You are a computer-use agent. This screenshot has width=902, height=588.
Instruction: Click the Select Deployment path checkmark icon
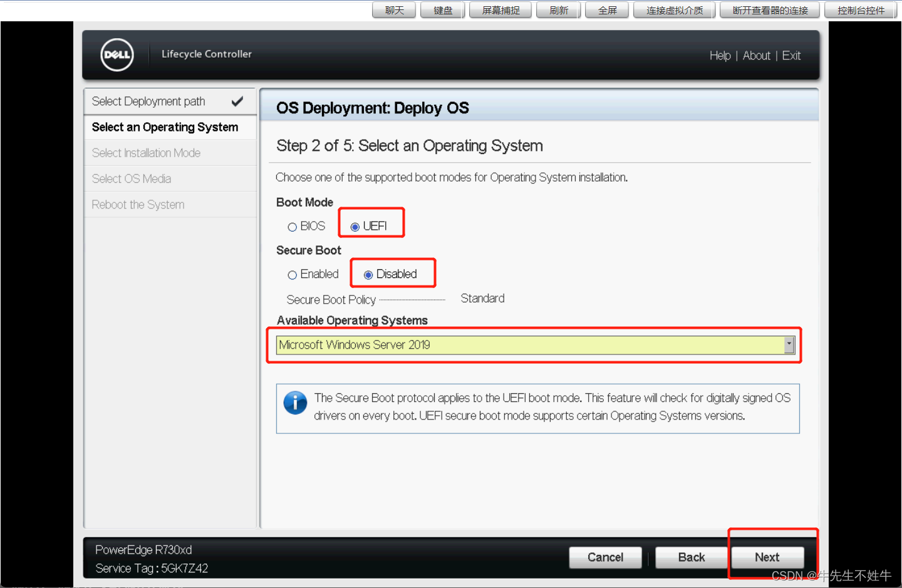click(x=237, y=101)
